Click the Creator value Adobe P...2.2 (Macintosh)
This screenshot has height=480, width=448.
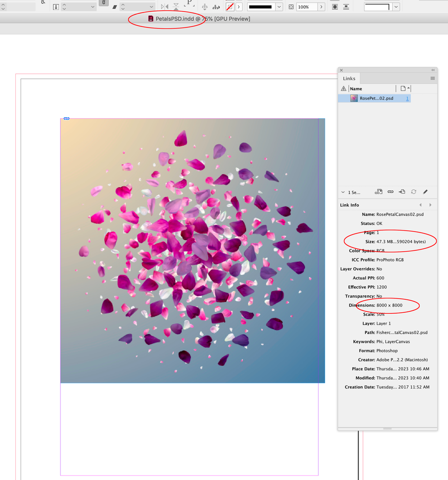(402, 360)
